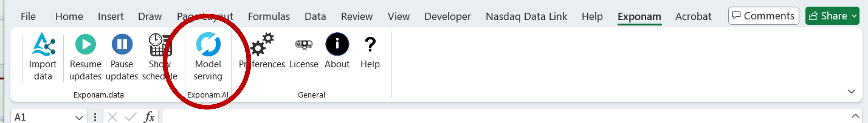Click the Insert Function fx button

point(149,117)
